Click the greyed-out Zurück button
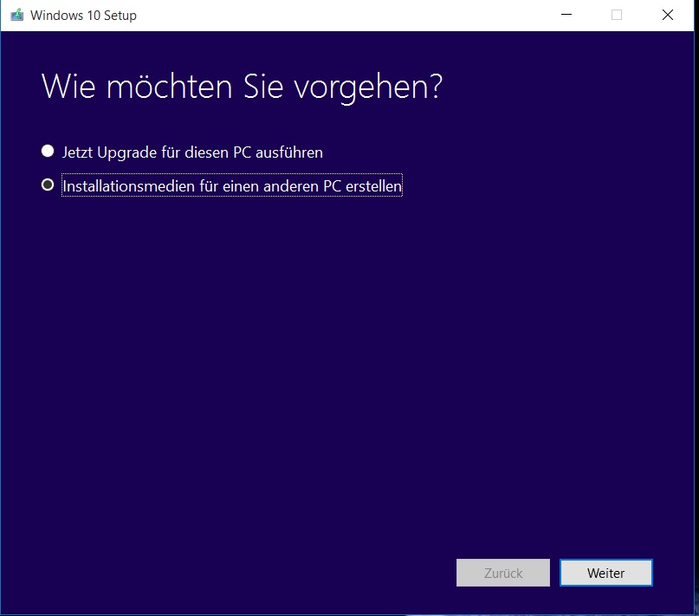The width and height of the screenshot is (699, 616). pos(503,573)
